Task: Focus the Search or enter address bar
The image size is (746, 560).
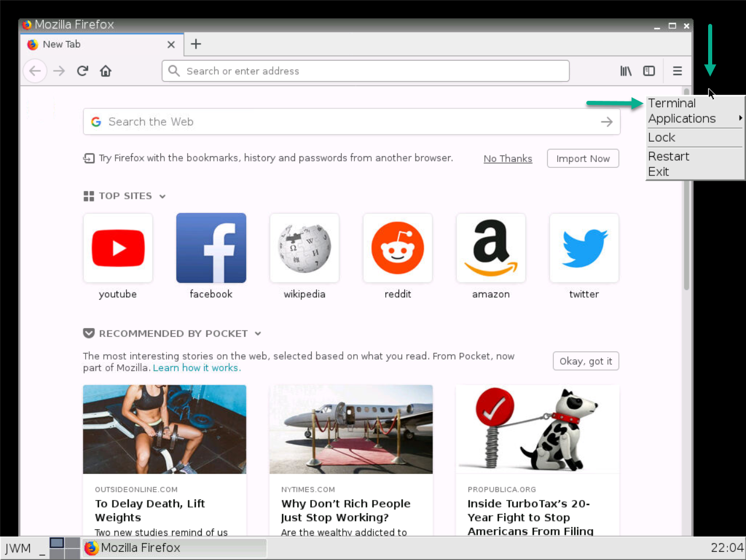Action: point(365,71)
